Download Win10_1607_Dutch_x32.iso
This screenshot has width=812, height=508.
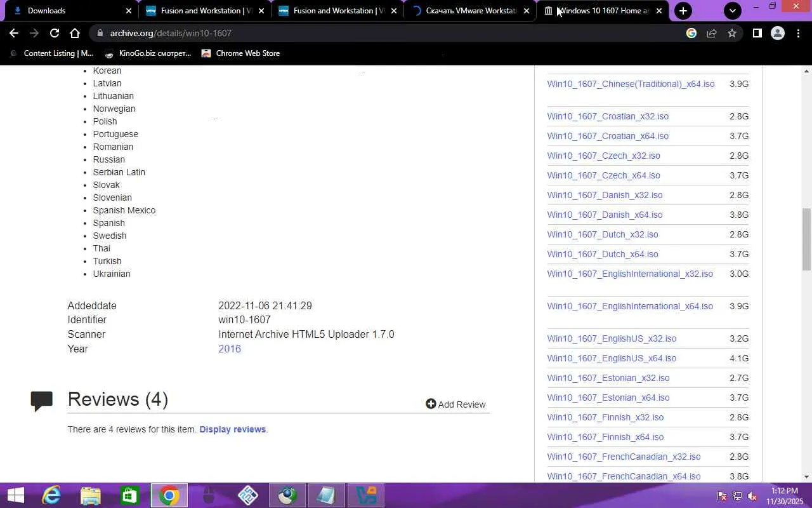(x=603, y=234)
